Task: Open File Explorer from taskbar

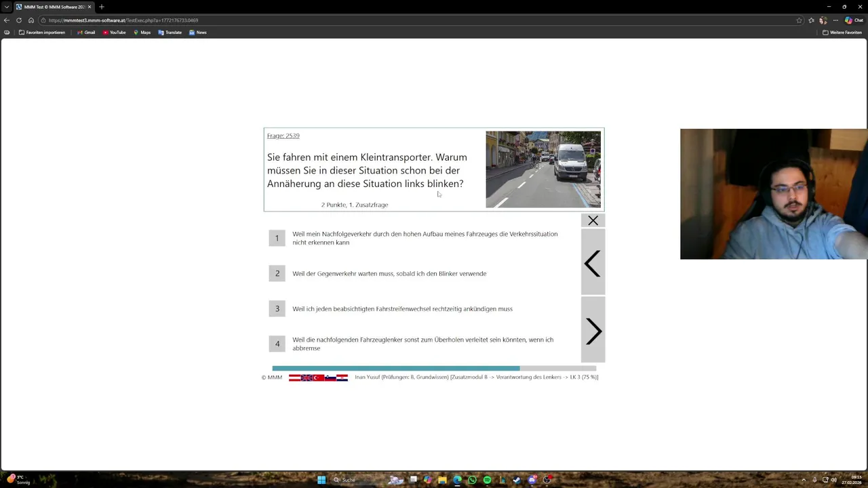Action: coord(442,480)
